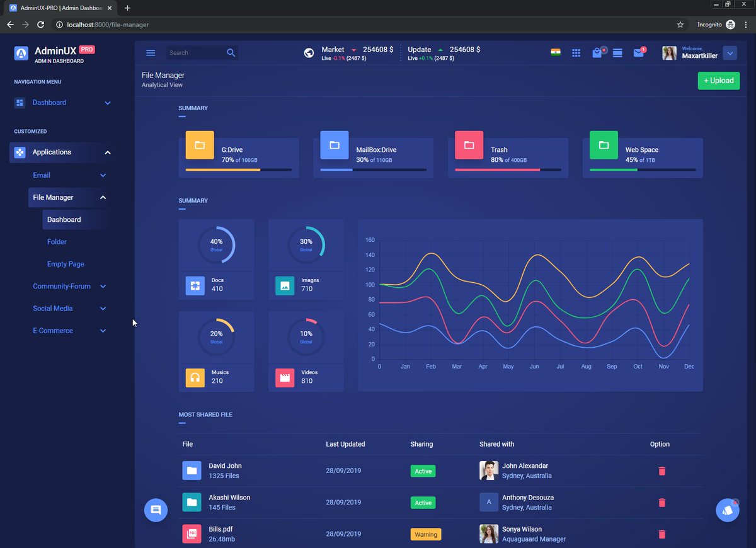Click the Web Space green folder icon
The image size is (756, 548).
click(x=604, y=145)
